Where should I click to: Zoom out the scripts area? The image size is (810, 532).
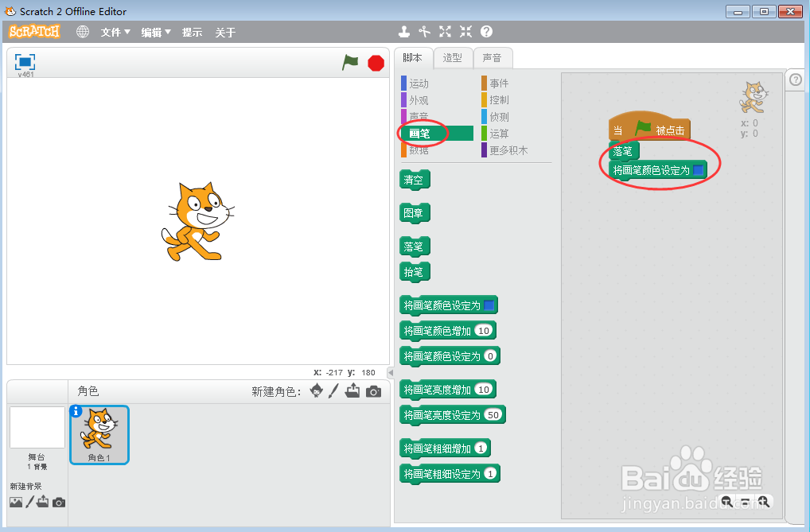[726, 502]
